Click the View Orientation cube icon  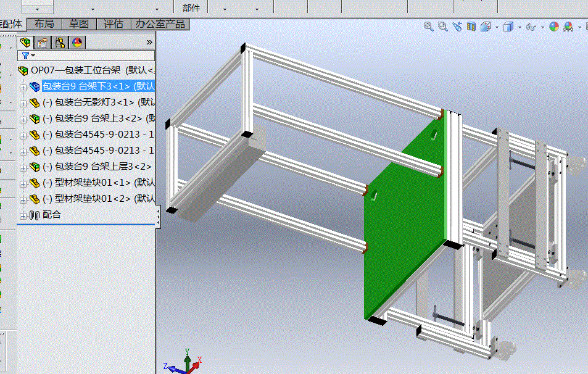(x=486, y=27)
